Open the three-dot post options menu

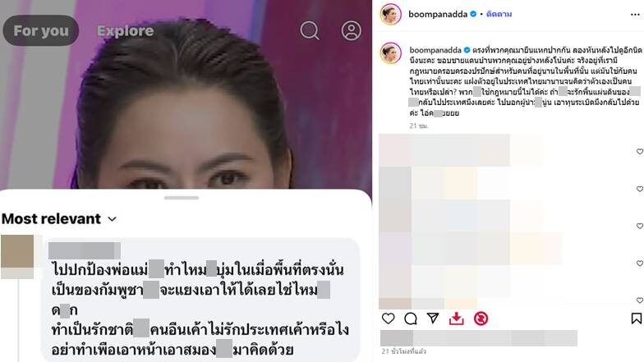coord(635,15)
